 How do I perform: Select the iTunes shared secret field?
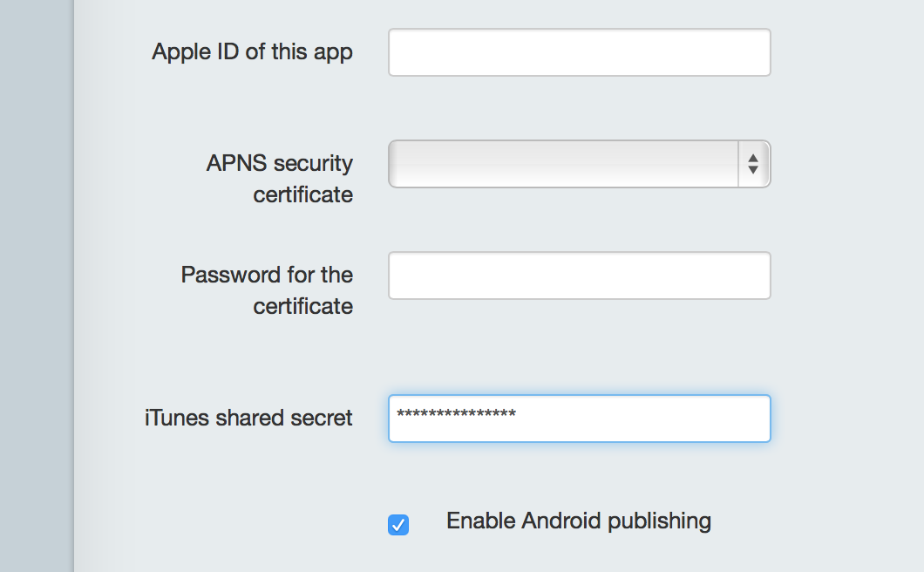click(580, 418)
